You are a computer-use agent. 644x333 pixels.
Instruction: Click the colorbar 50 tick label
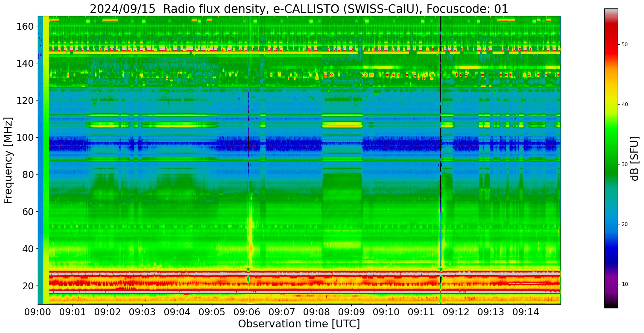[x=625, y=45]
